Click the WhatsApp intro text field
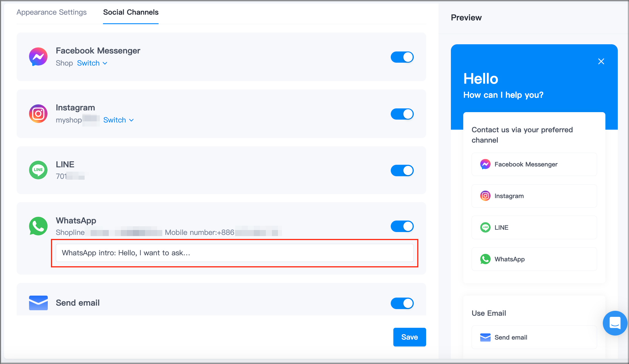 (x=234, y=253)
